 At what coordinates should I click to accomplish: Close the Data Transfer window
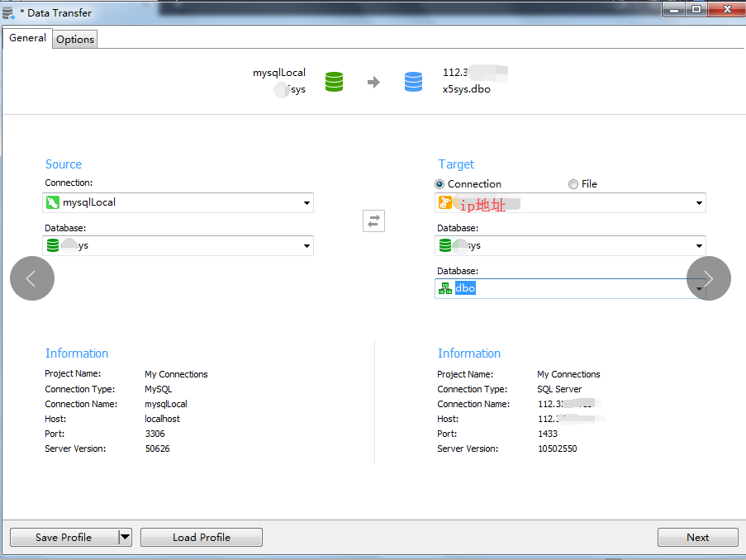(x=727, y=10)
